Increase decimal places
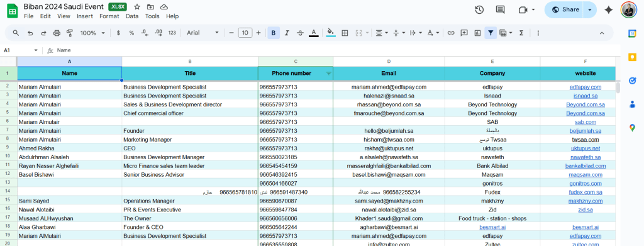 click(158, 33)
